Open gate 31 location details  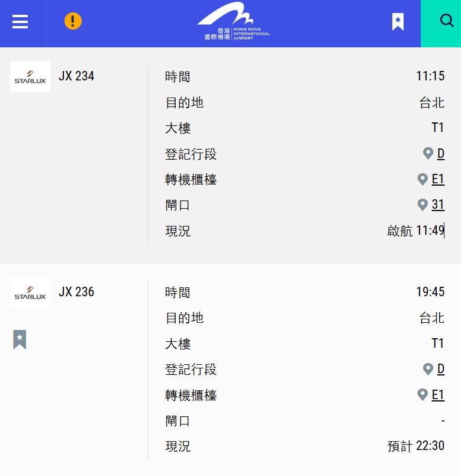tap(438, 205)
